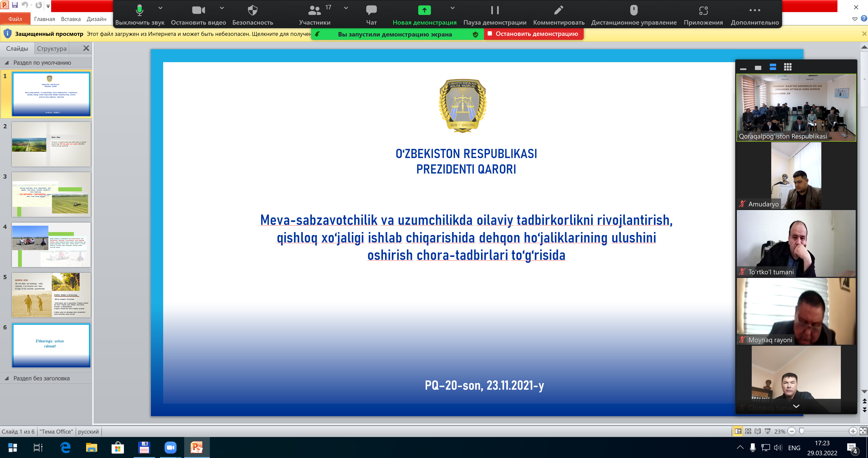Click русский language status bar entry
The image size is (868, 458).
pyautogui.click(x=88, y=431)
